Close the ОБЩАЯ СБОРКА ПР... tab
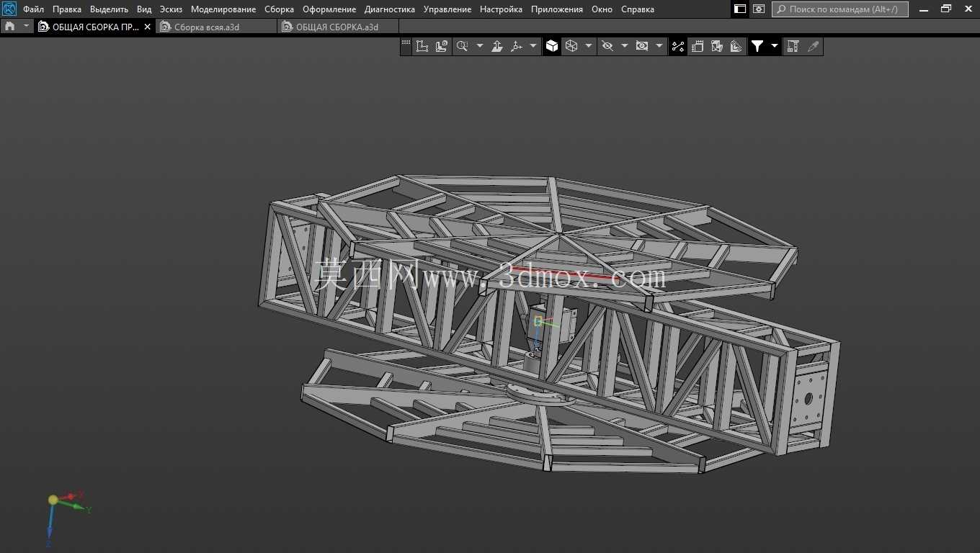This screenshot has width=980, height=553. pos(148,27)
